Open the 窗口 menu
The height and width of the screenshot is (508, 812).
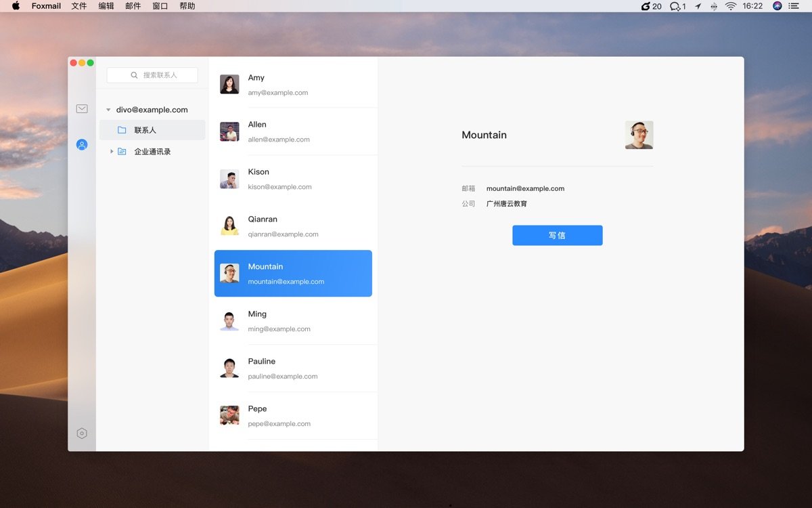coord(160,6)
